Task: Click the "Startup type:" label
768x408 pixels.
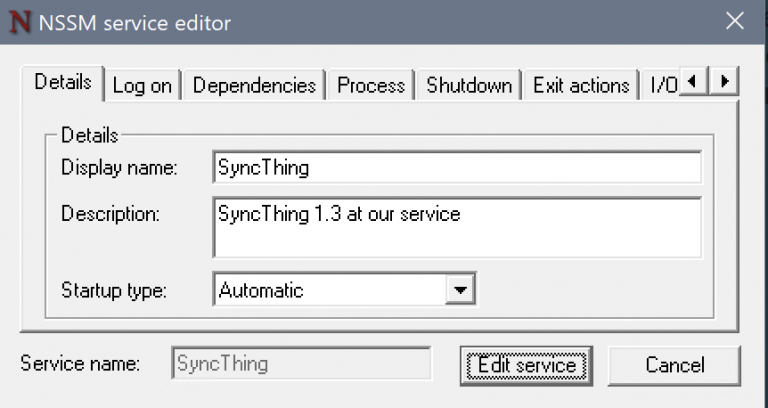Action: tap(114, 291)
